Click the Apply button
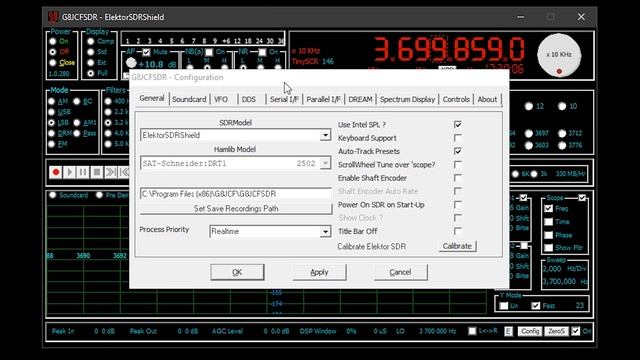The image size is (640, 360). click(319, 272)
